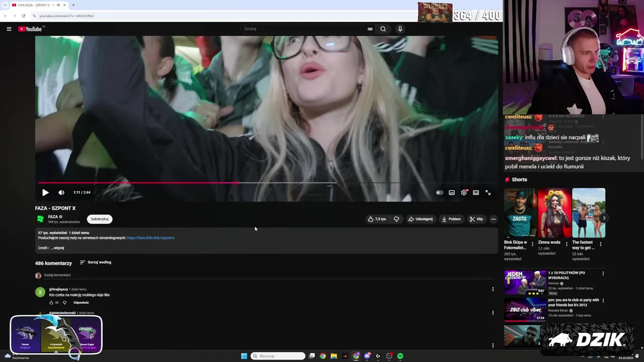Mute the video player volume
This screenshot has height=362, width=644.
click(61, 193)
